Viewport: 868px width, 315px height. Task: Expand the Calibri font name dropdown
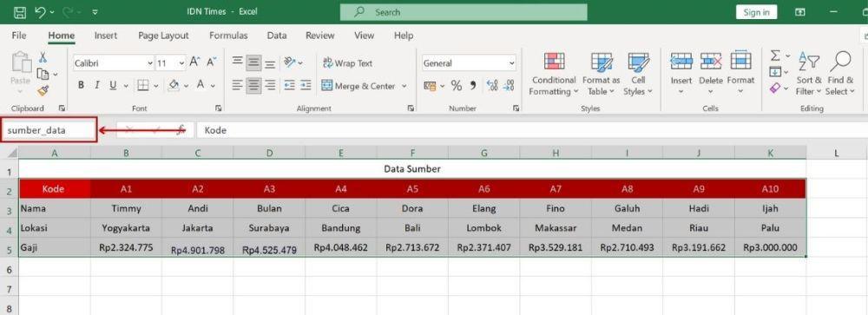point(150,63)
